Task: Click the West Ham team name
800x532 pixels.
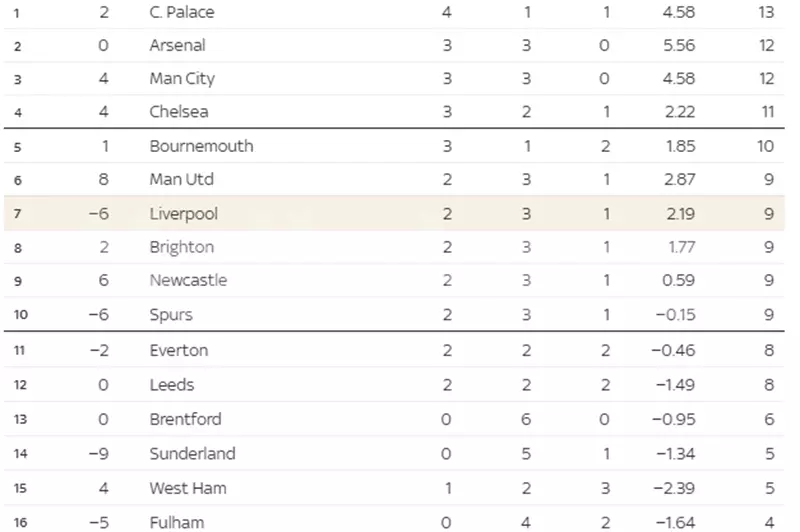Action: pyautogui.click(x=187, y=488)
